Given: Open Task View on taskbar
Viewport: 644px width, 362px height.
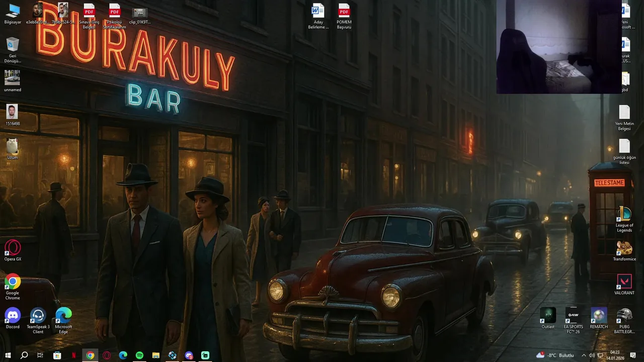Looking at the screenshot, I should click(40, 355).
